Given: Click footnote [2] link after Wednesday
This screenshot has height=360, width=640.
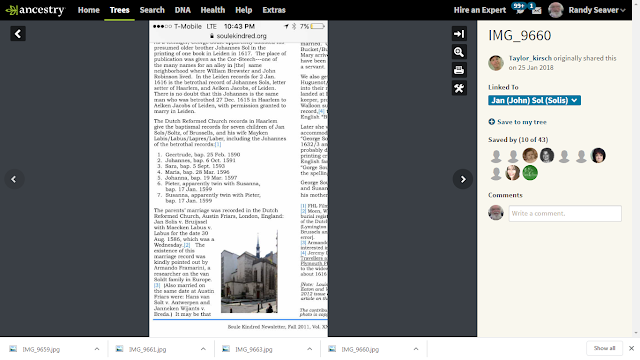Looking at the screenshot, I should tap(187, 245).
